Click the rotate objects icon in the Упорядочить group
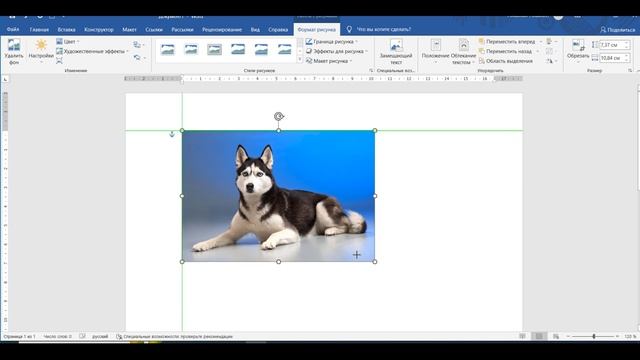This screenshot has height=360, width=640. click(x=551, y=61)
